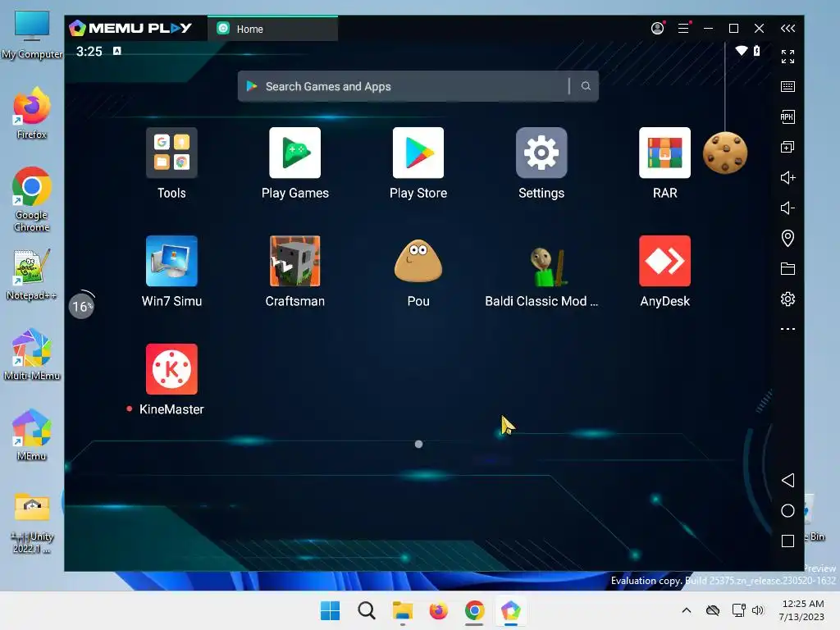Screen dimensions: 840x630
Task: Click the 16% floating indicator
Action: point(81,307)
